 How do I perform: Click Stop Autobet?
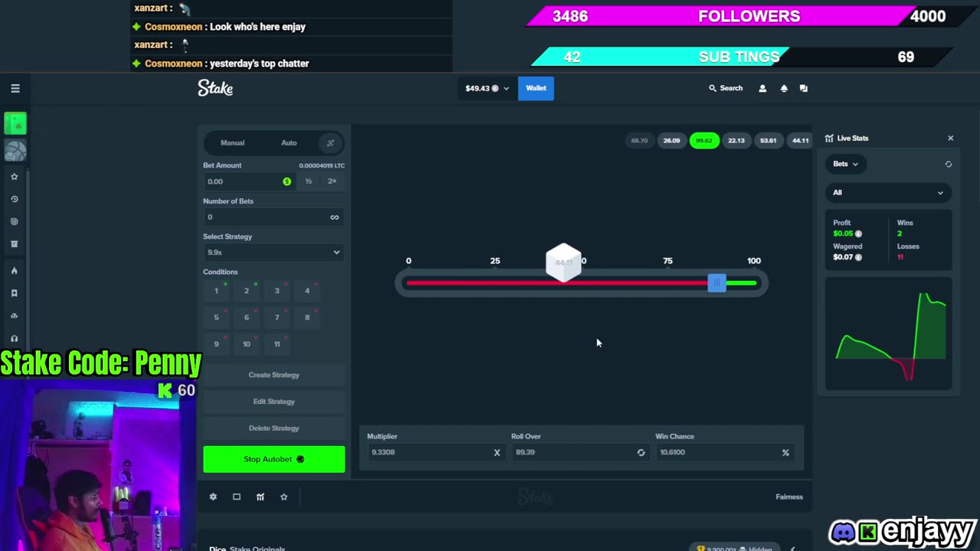click(x=273, y=459)
